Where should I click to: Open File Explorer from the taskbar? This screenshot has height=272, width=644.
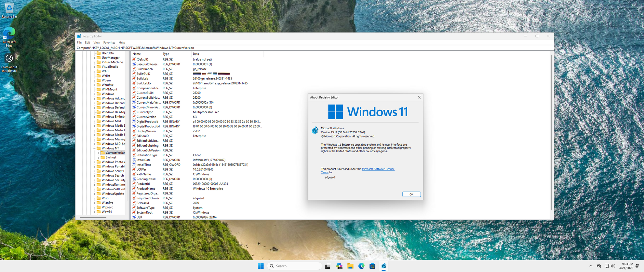click(350, 266)
